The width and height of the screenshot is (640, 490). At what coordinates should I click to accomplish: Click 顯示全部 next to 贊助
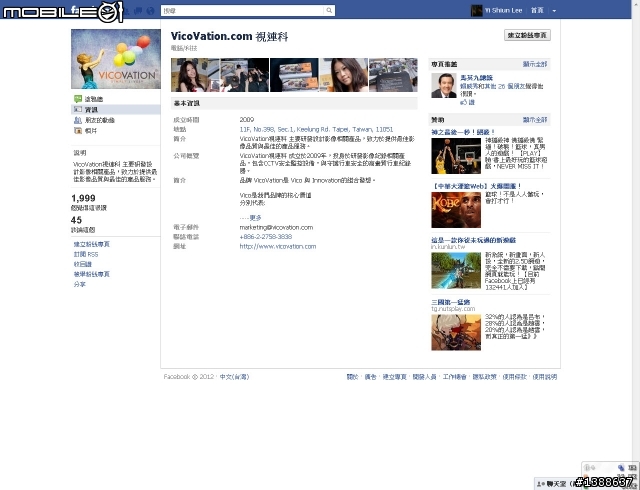pyautogui.click(x=535, y=120)
